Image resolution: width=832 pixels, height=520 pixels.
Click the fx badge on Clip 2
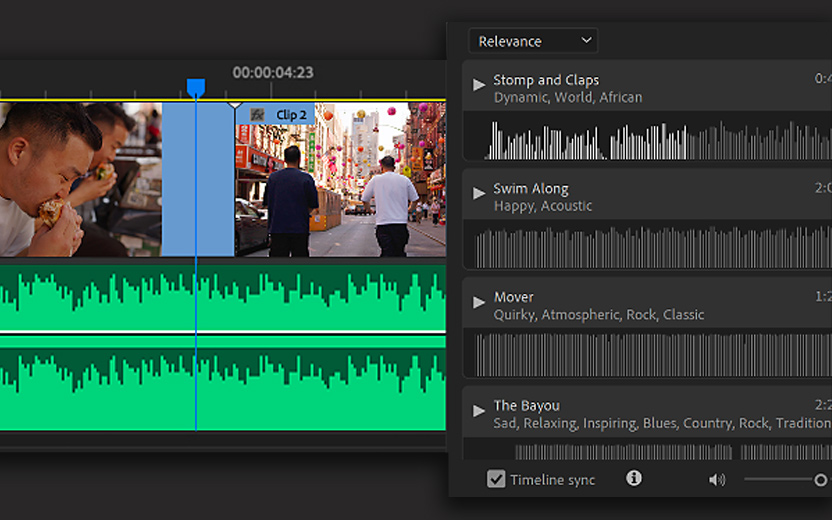coord(257,115)
